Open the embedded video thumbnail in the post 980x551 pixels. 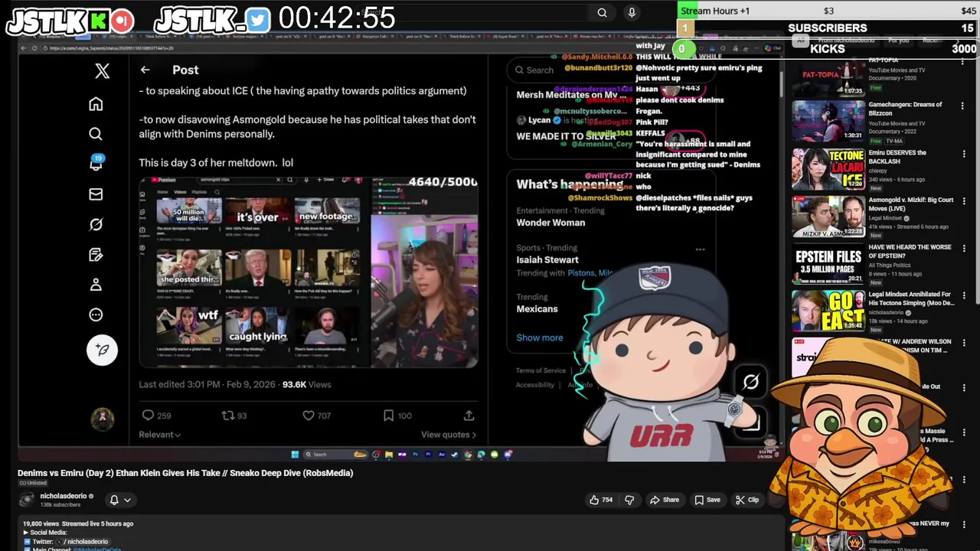309,272
